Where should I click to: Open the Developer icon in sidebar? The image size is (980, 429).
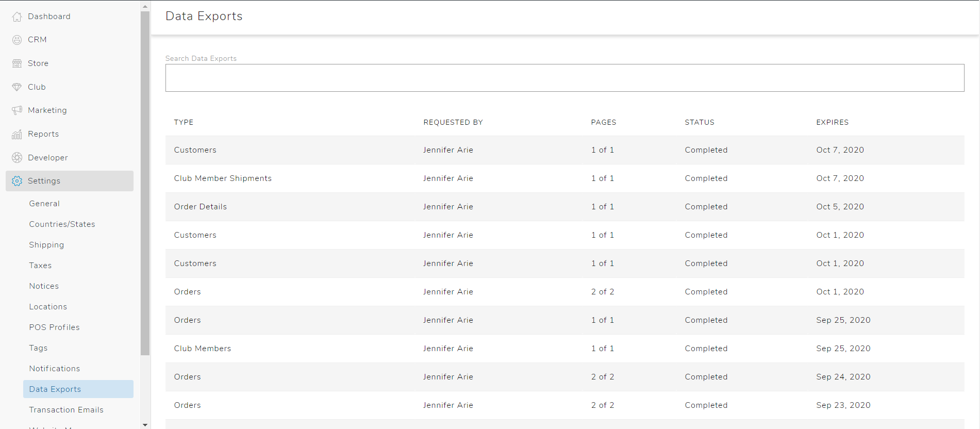pyautogui.click(x=17, y=158)
